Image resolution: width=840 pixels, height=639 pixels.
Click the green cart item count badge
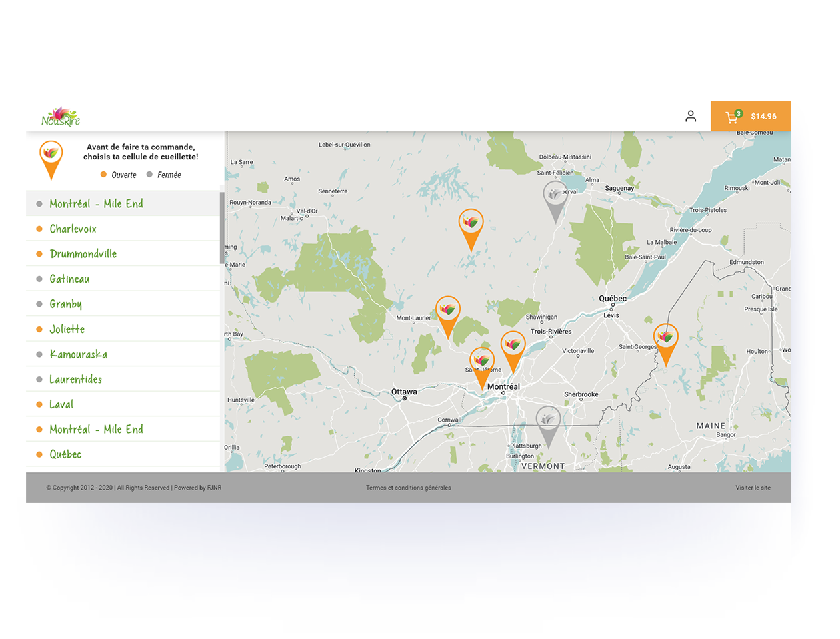click(739, 113)
